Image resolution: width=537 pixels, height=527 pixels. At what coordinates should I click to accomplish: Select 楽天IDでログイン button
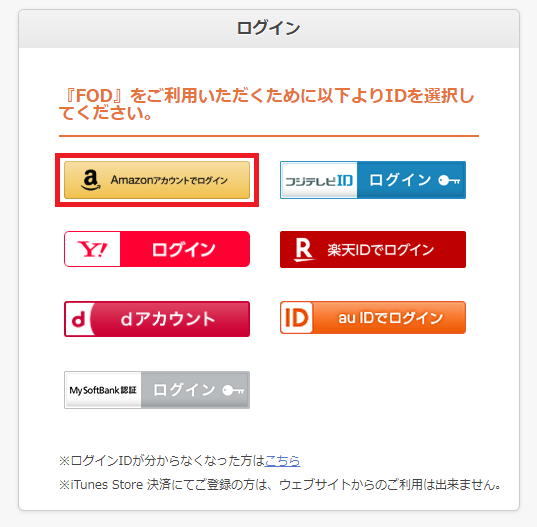373,250
